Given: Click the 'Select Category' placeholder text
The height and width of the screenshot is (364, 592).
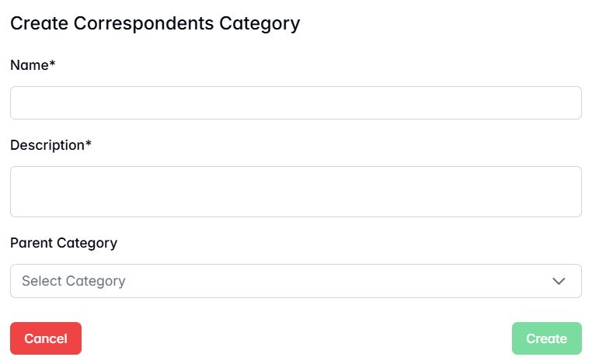Looking at the screenshot, I should [x=74, y=281].
